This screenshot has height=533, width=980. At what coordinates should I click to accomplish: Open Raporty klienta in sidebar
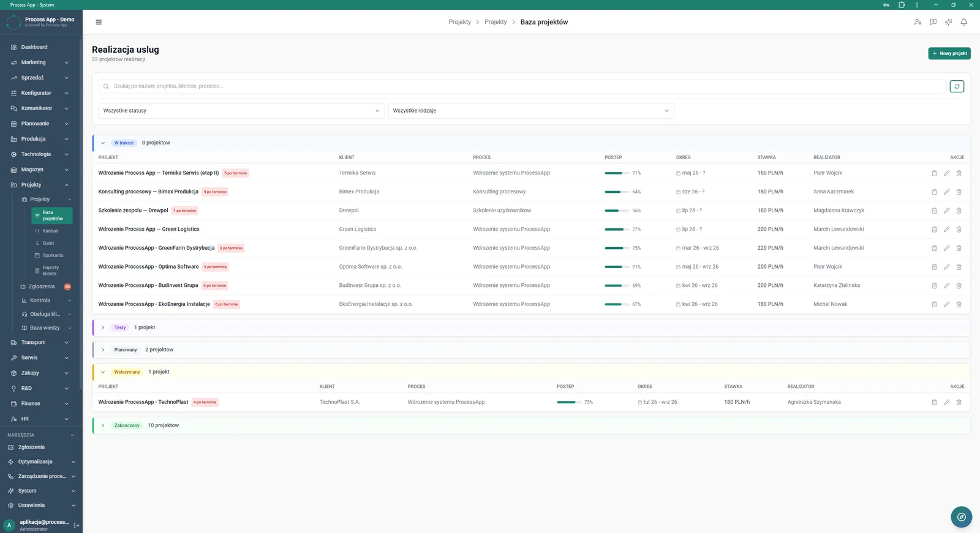pos(51,270)
